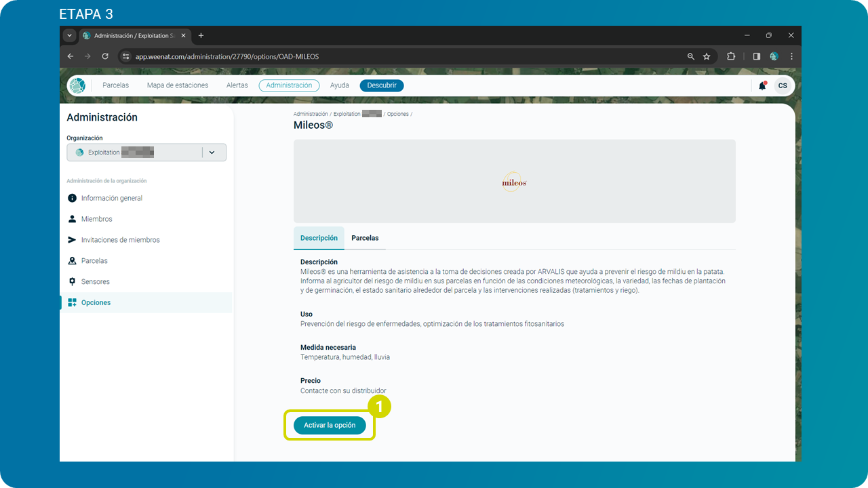Click the Administración breadcrumb link
Image resolution: width=868 pixels, height=488 pixels.
pos(311,114)
